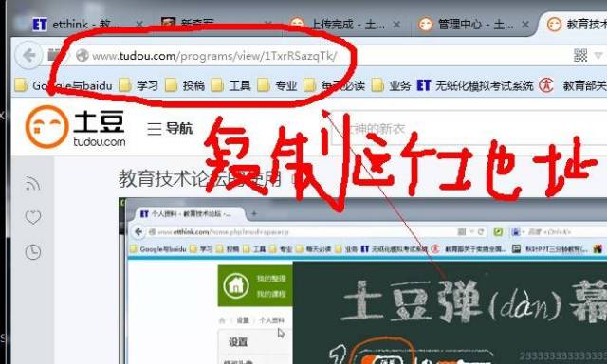This screenshot has width=607, height=364.
Task: Select the active 教育技术 tab
Action: (575, 25)
